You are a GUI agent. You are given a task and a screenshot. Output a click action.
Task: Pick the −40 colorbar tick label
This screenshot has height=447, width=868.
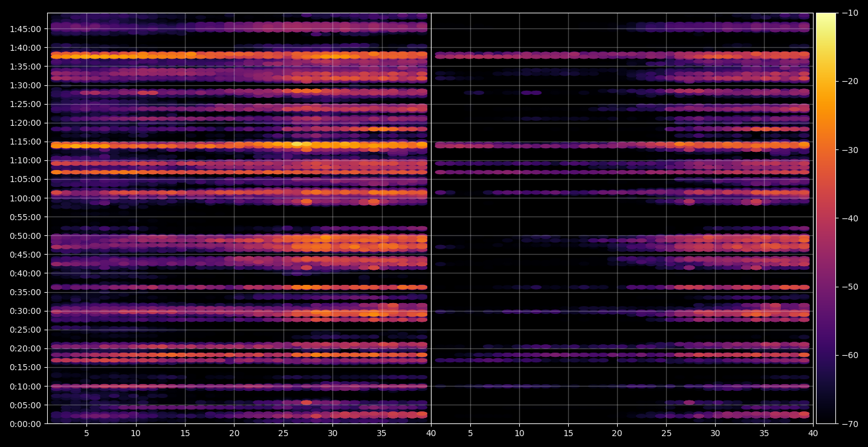click(x=849, y=218)
